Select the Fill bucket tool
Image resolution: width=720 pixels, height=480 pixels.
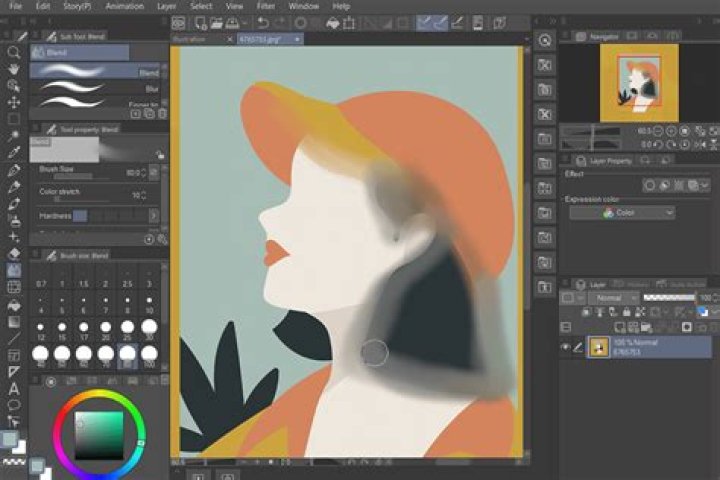[x=14, y=305]
